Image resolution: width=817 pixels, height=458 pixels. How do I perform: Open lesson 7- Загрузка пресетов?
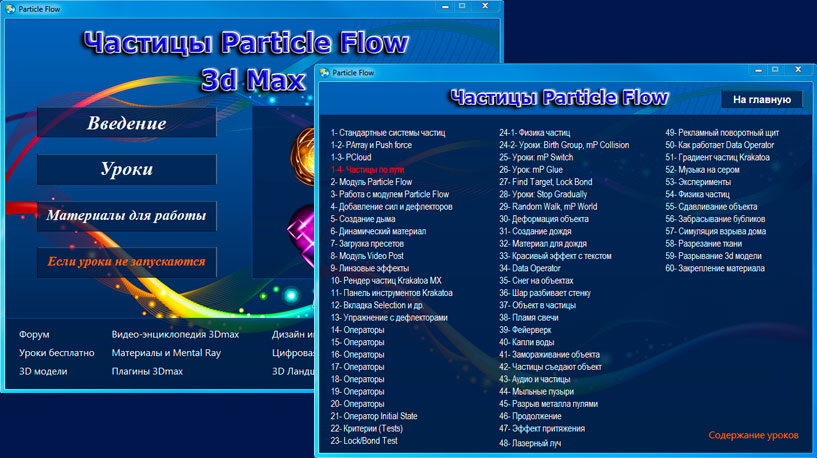click(367, 243)
